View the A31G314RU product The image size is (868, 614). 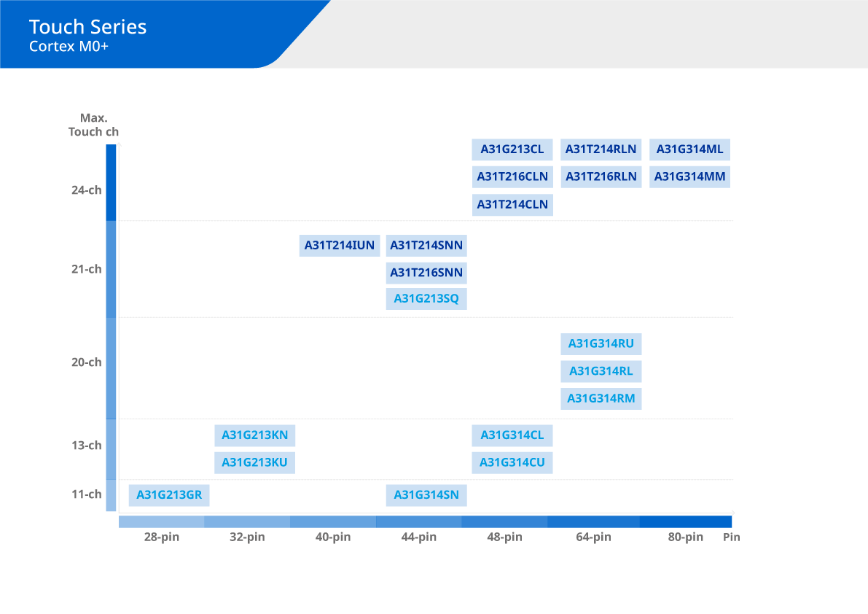pos(601,344)
